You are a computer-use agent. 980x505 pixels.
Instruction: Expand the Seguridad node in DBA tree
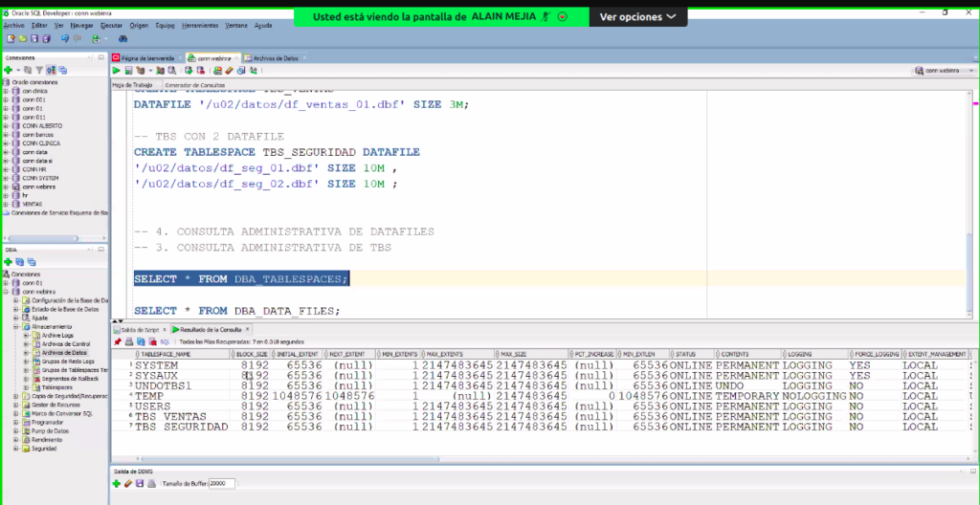16,448
